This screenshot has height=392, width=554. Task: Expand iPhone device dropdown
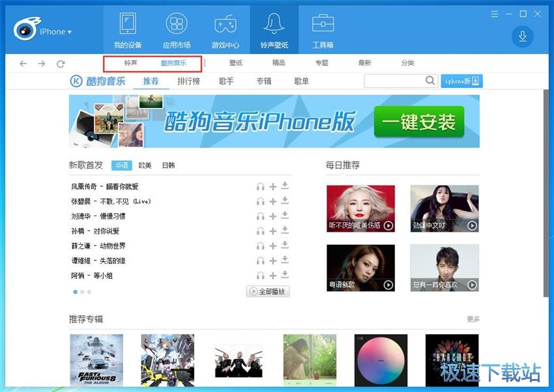pyautogui.click(x=55, y=32)
